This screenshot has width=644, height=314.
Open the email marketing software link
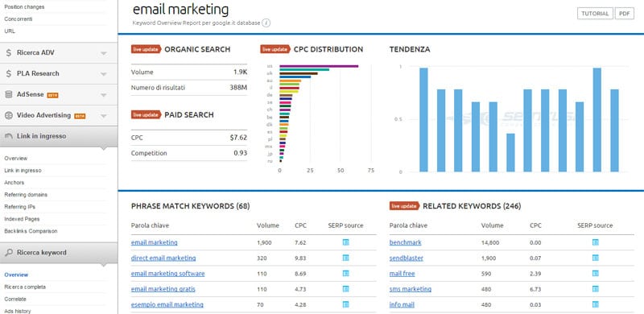pos(168,273)
